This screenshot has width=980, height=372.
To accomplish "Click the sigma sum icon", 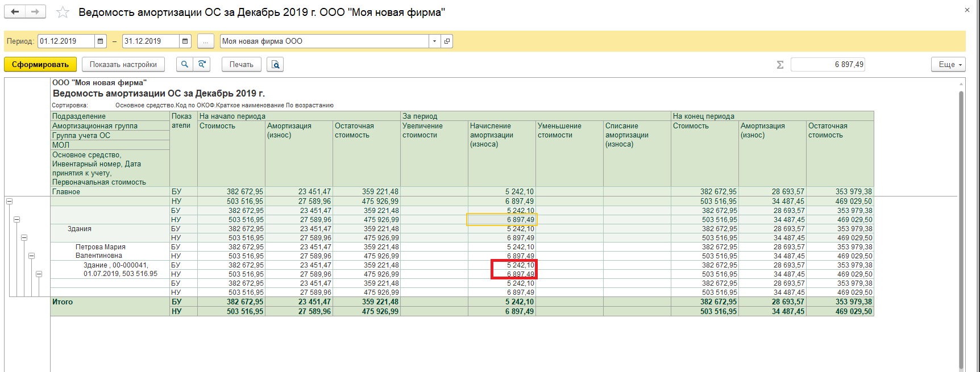I will tap(780, 65).
